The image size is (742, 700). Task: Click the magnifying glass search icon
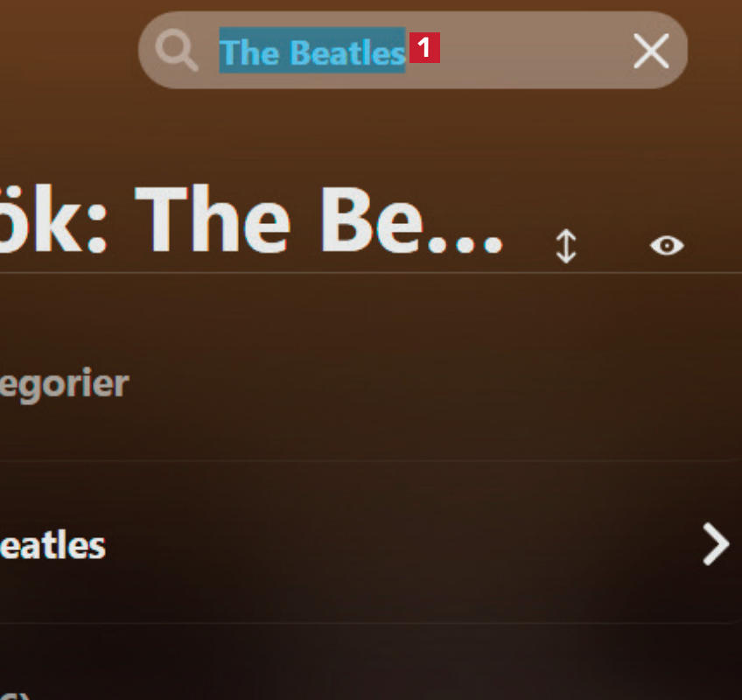(177, 52)
